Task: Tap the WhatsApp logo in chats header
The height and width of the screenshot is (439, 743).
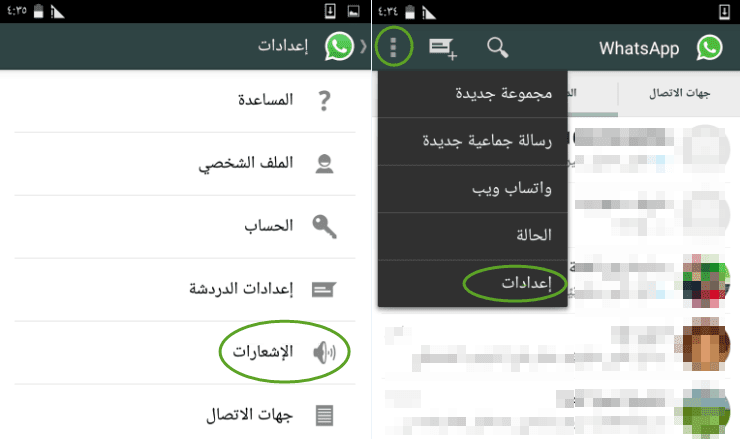Action: (x=709, y=47)
